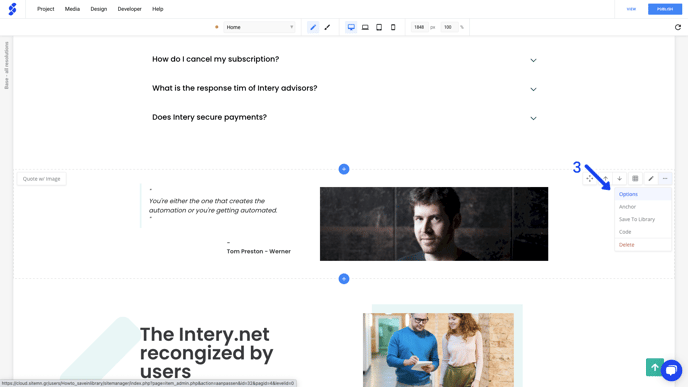
Task: Click the photo of two people with notebook
Action: click(438, 350)
